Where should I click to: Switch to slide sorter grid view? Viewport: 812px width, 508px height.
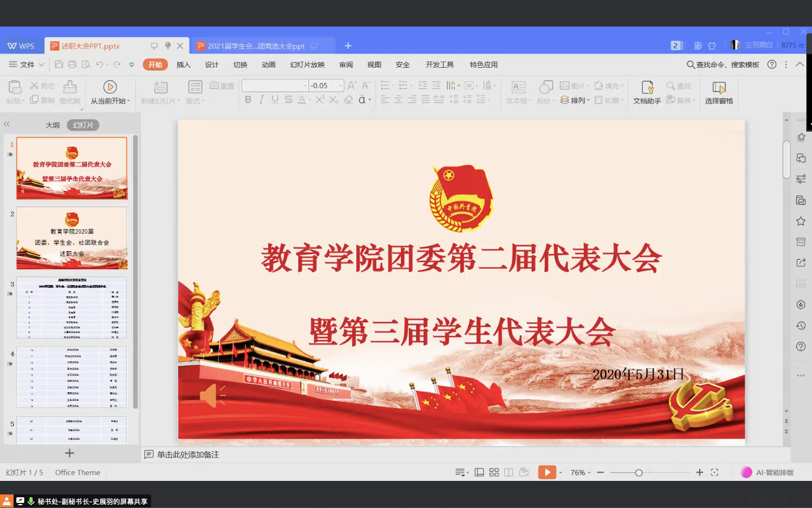point(494,472)
